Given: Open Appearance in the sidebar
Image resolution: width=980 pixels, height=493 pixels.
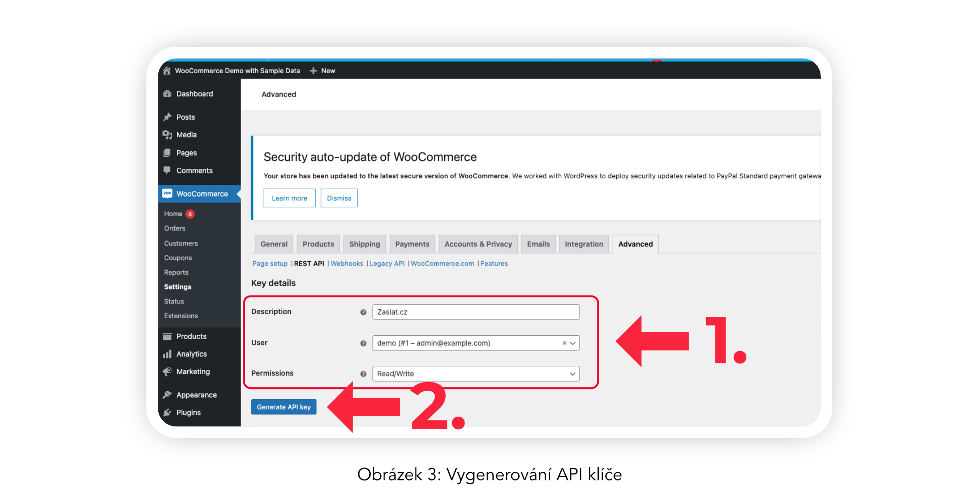Looking at the screenshot, I should click(x=196, y=395).
